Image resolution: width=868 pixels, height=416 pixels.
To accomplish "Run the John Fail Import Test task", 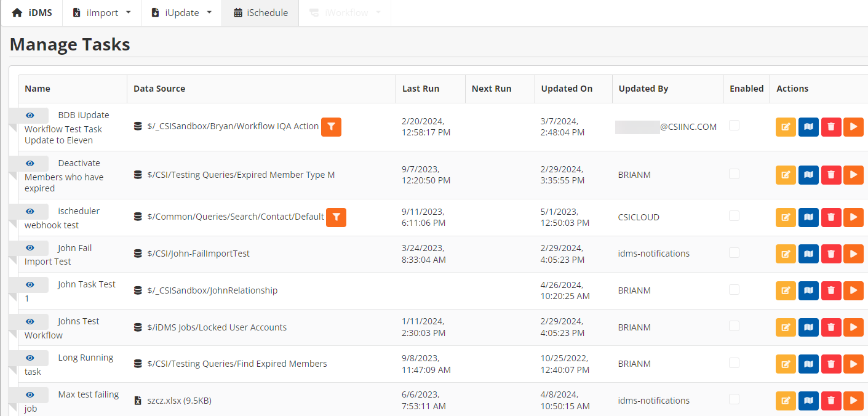I will coord(853,254).
